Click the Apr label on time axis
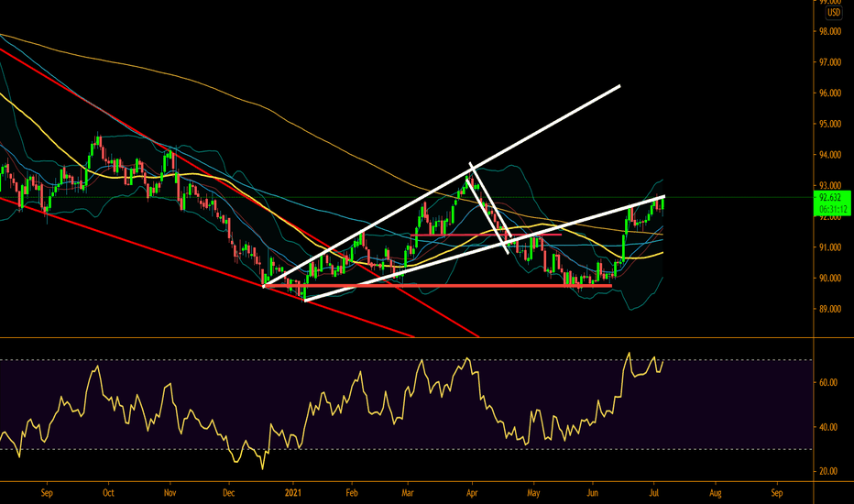The image size is (854, 504). coord(472,493)
